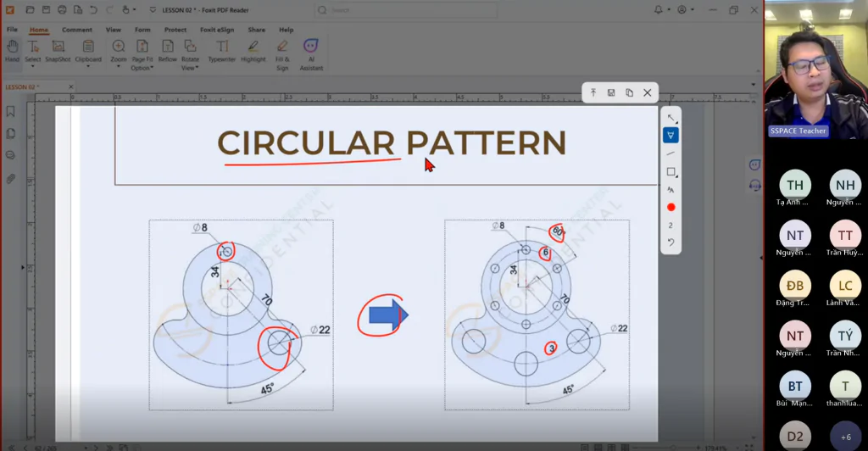Screen dimensions: 868x451
Task: Open the Fill & Sign tool
Action: click(282, 54)
